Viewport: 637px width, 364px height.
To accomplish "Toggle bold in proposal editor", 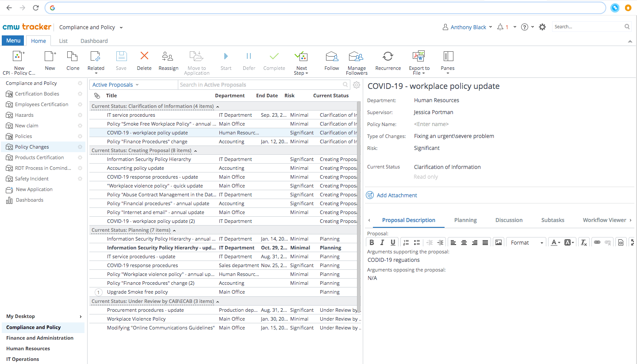I will [372, 242].
